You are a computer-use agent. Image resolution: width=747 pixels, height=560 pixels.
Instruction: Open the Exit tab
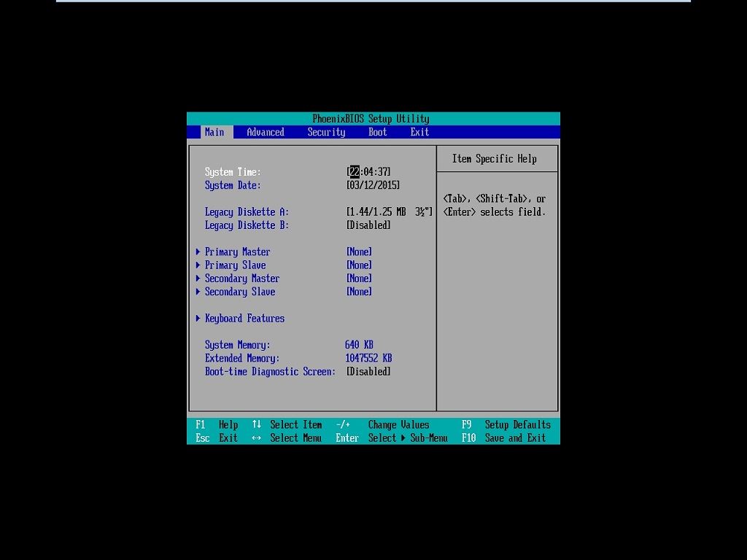[x=419, y=133]
